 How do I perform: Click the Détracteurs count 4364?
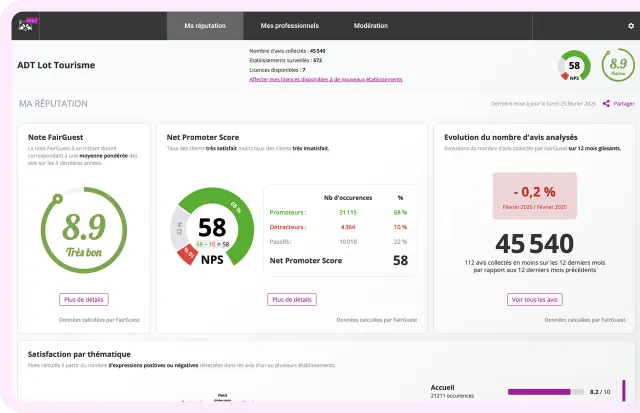348,227
